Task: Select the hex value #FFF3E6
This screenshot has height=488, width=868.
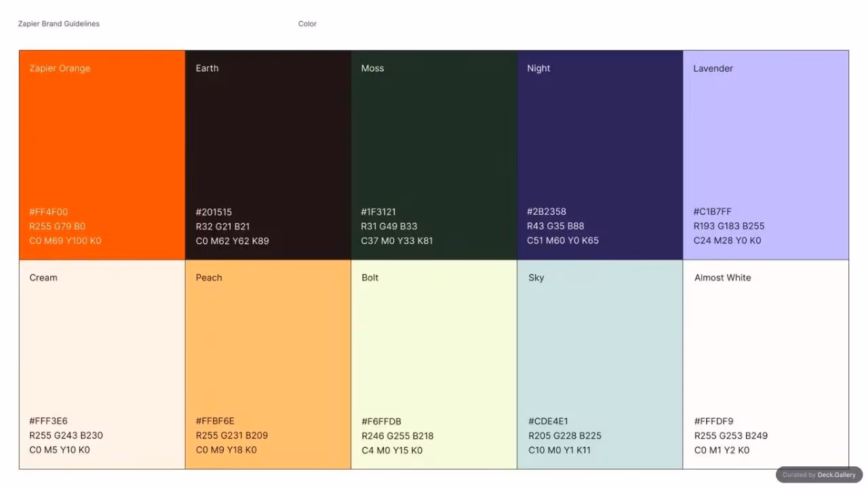Action: pos(48,421)
